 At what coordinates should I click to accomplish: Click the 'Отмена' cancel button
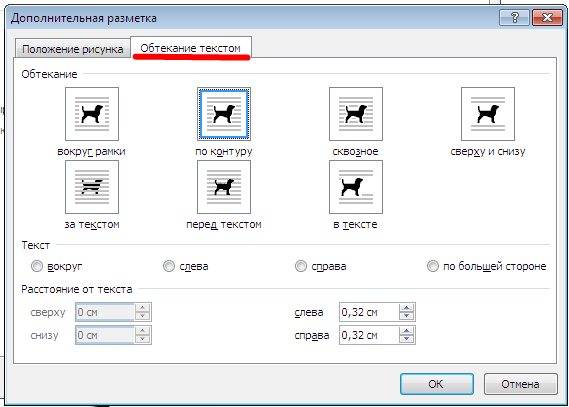click(x=520, y=384)
